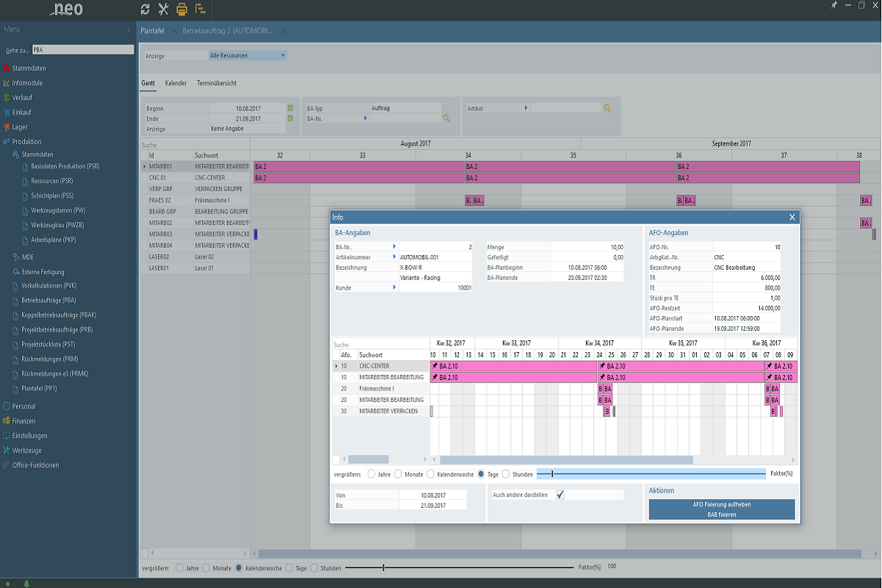Select the Stunden radio in Info dialog
Image resolution: width=882 pixels, height=588 pixels.
point(506,474)
